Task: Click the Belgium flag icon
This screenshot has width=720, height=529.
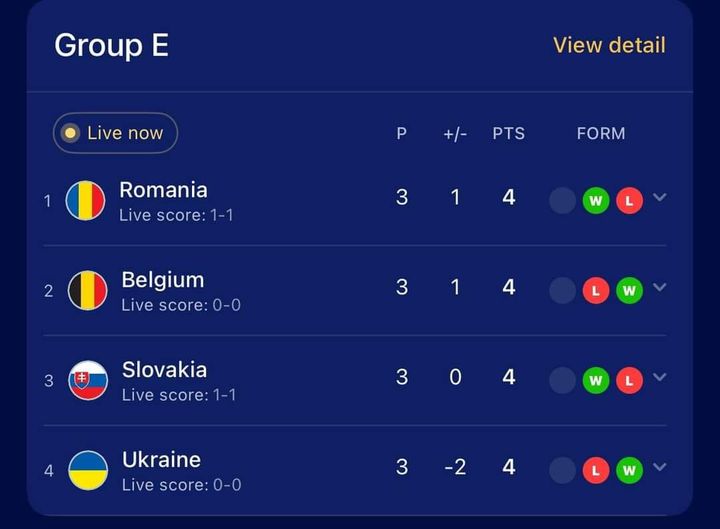Action: [87, 291]
